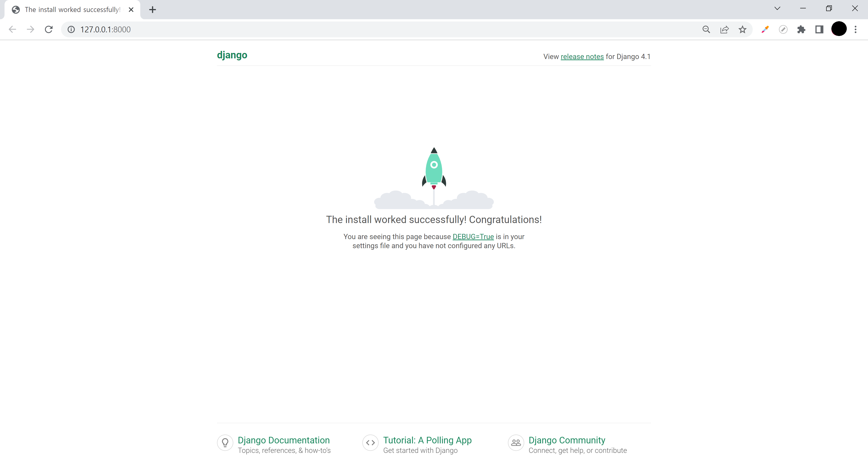Click the share this page icon
This screenshot has height=466, width=868.
click(724, 29)
